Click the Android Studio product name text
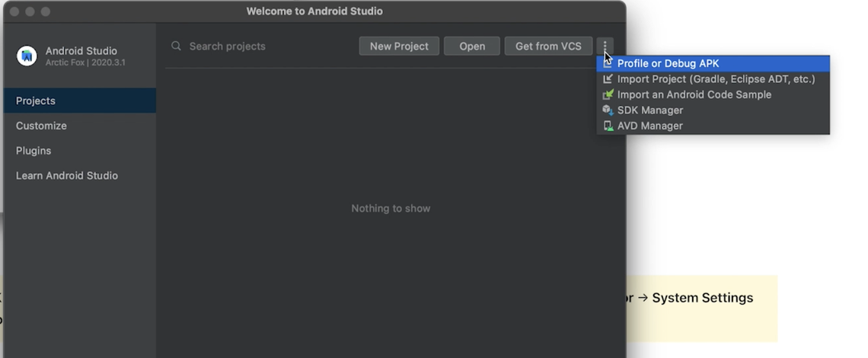868x358 pixels. click(81, 51)
